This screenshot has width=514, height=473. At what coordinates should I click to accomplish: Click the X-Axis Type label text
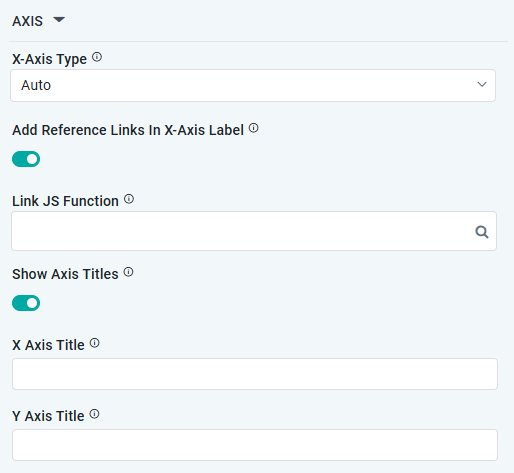coord(49,59)
